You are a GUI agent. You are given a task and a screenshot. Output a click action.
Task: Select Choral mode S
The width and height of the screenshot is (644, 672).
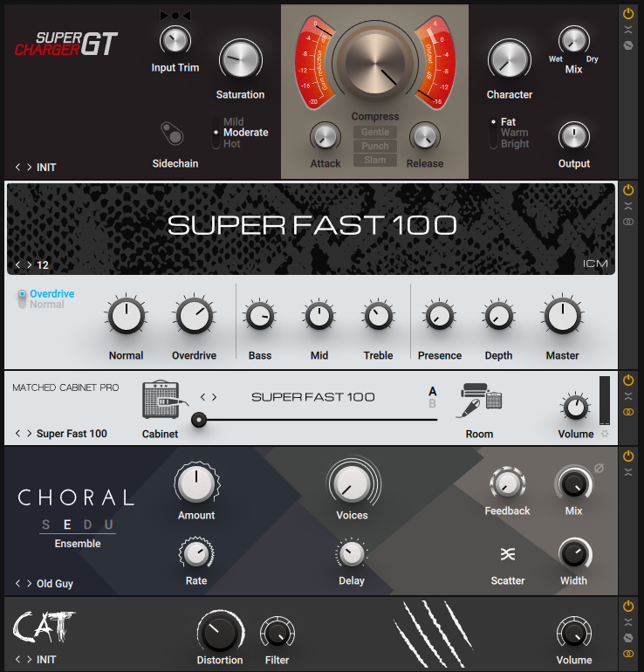click(46, 525)
